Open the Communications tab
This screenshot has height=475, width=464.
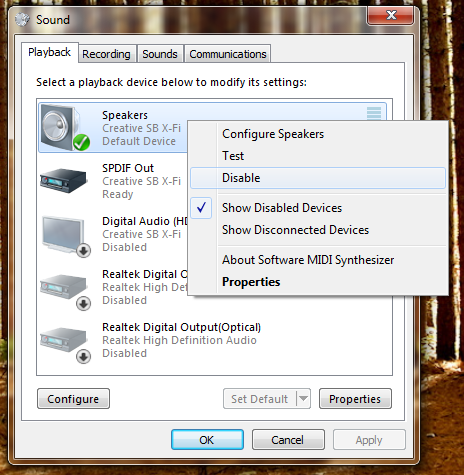(228, 54)
